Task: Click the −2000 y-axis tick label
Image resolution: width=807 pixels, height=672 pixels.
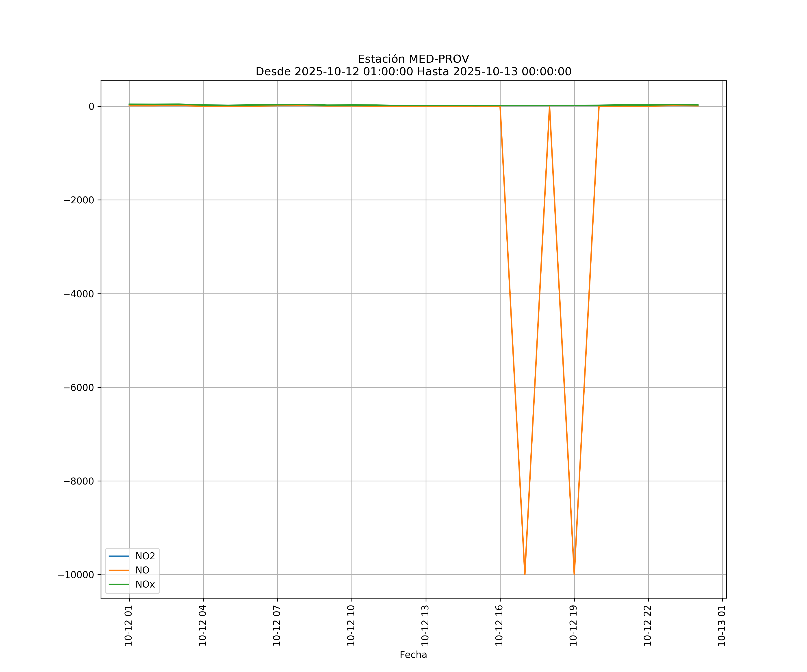Action: (x=79, y=200)
